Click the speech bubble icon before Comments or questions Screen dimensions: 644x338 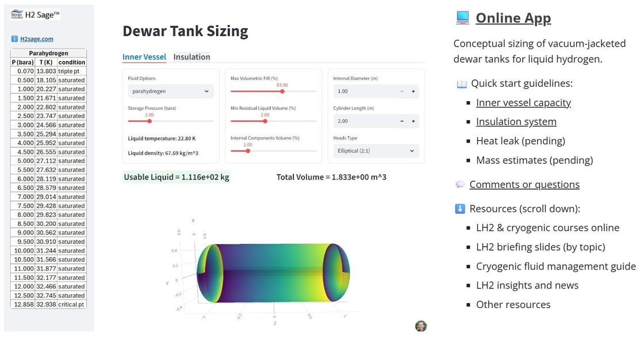pos(460,184)
